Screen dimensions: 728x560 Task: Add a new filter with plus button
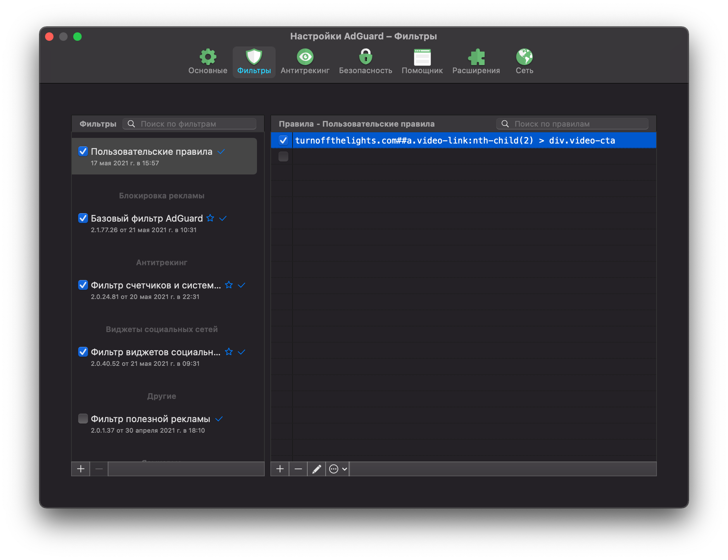coord(81,469)
